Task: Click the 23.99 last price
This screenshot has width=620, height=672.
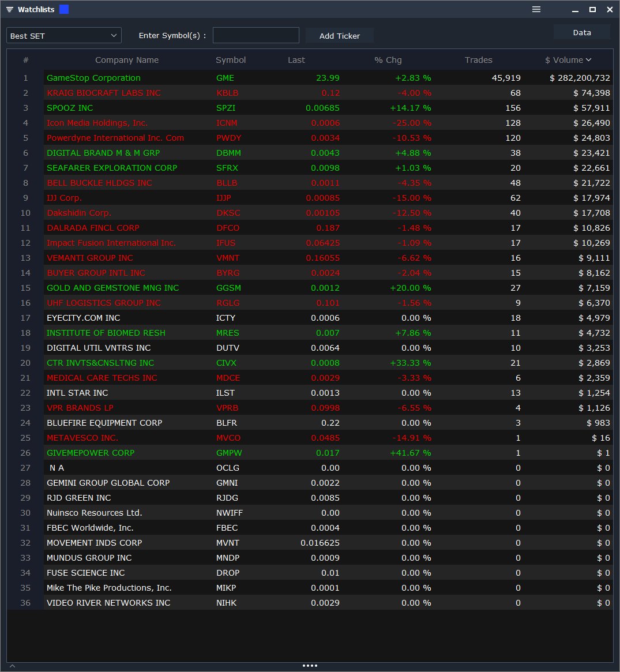Action: pos(328,78)
